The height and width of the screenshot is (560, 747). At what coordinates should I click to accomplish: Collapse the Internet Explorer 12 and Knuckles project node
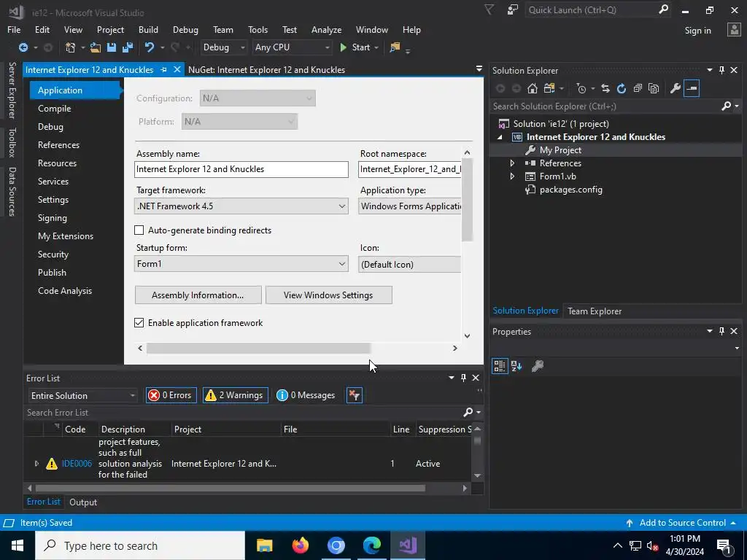click(x=500, y=137)
